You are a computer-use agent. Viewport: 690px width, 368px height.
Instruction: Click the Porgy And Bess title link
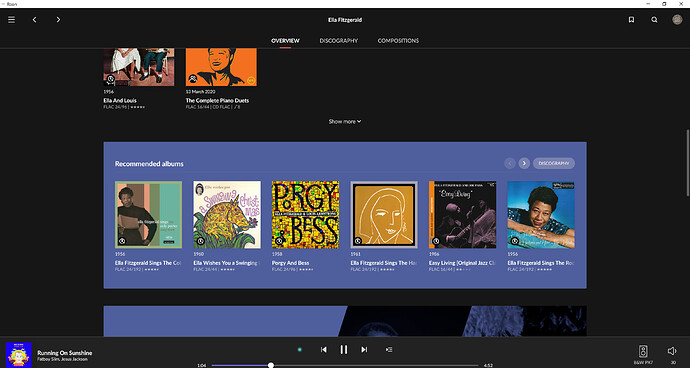pyautogui.click(x=290, y=263)
